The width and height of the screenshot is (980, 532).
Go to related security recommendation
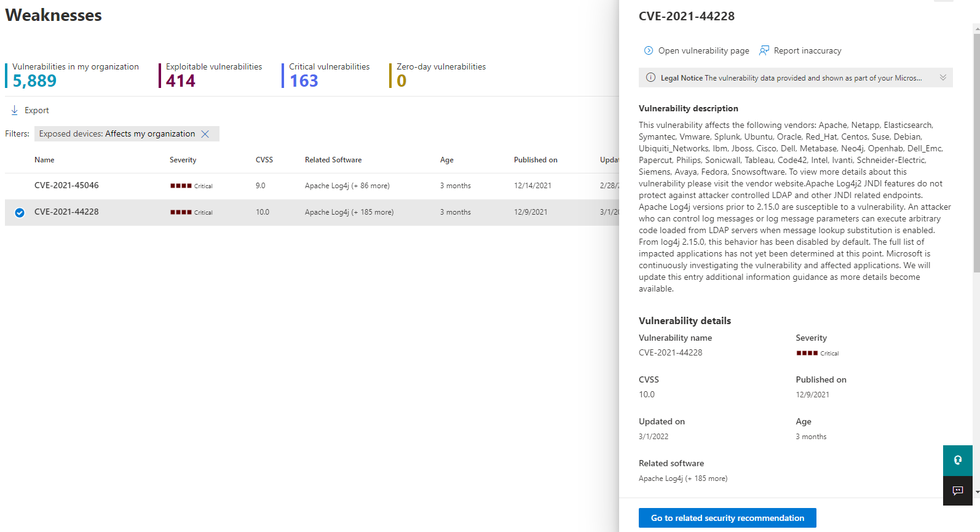coord(727,518)
